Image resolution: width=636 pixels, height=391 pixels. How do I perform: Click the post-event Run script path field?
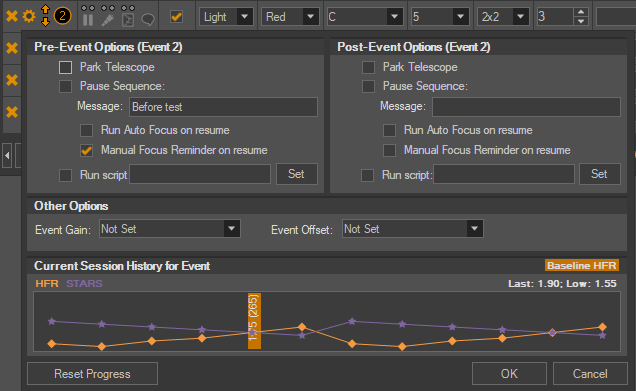point(504,174)
